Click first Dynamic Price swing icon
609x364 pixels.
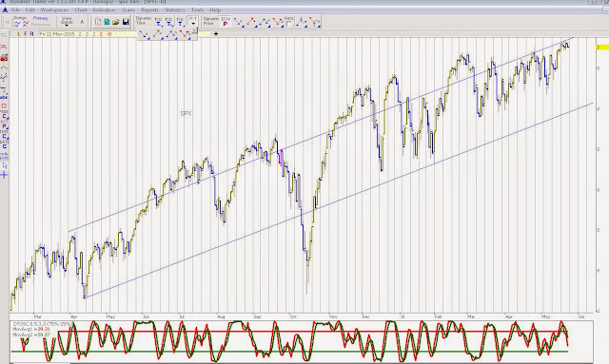point(239,22)
